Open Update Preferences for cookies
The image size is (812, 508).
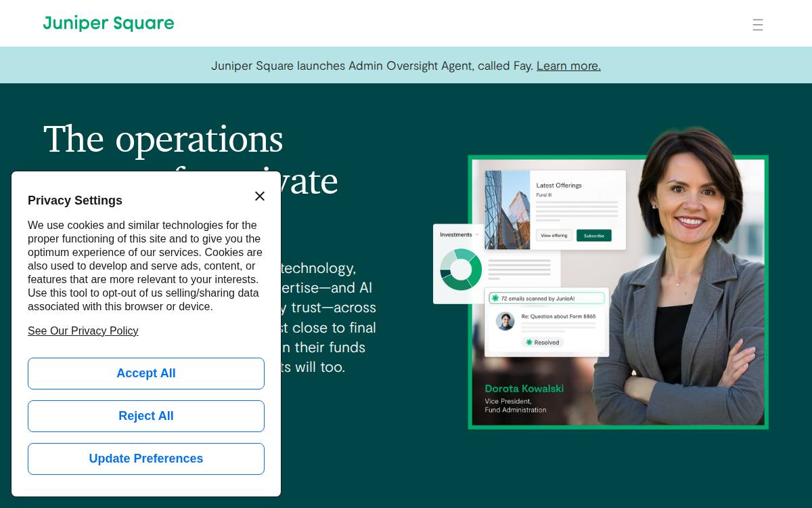click(x=146, y=459)
